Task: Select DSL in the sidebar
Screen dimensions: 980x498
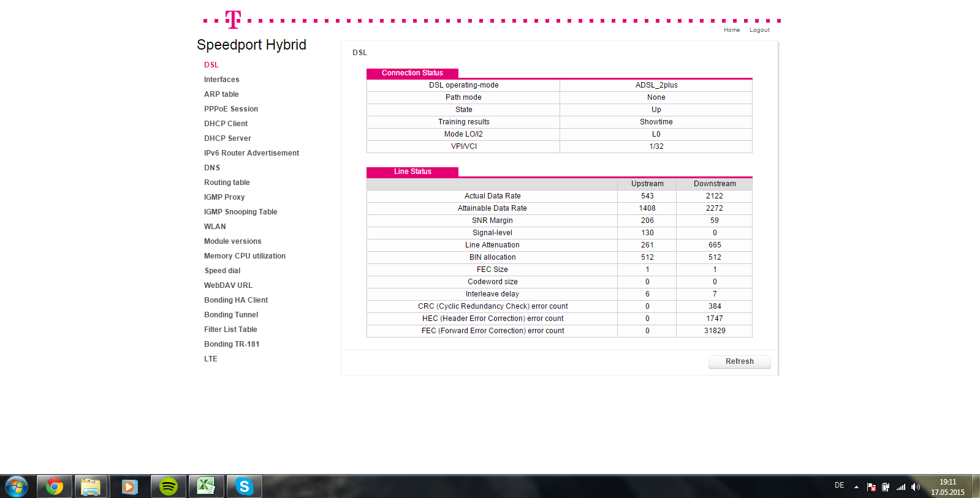Action: coord(211,65)
